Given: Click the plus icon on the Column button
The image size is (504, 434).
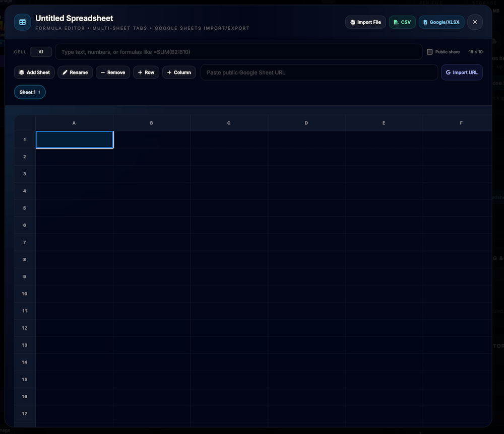Looking at the screenshot, I should pos(169,72).
